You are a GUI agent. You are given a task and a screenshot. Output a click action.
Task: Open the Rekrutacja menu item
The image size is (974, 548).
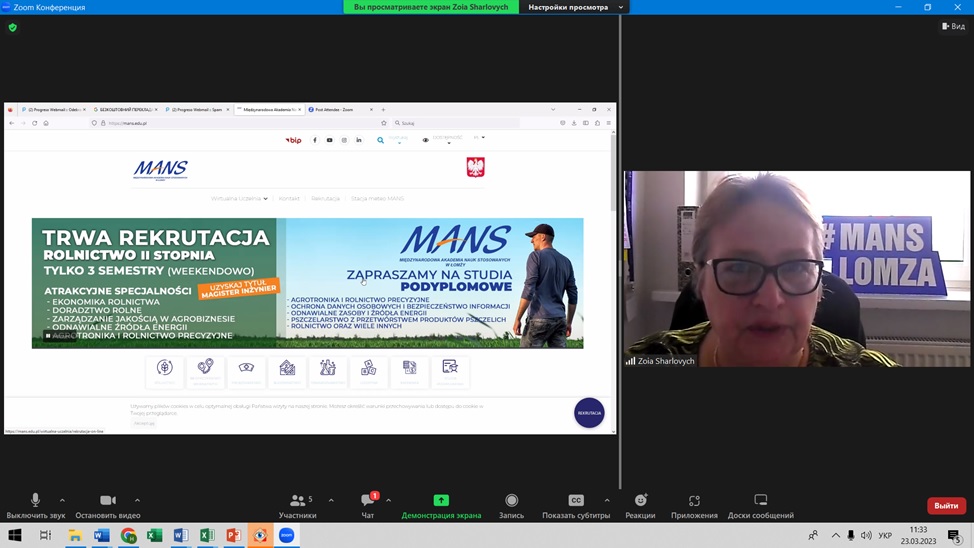point(325,199)
